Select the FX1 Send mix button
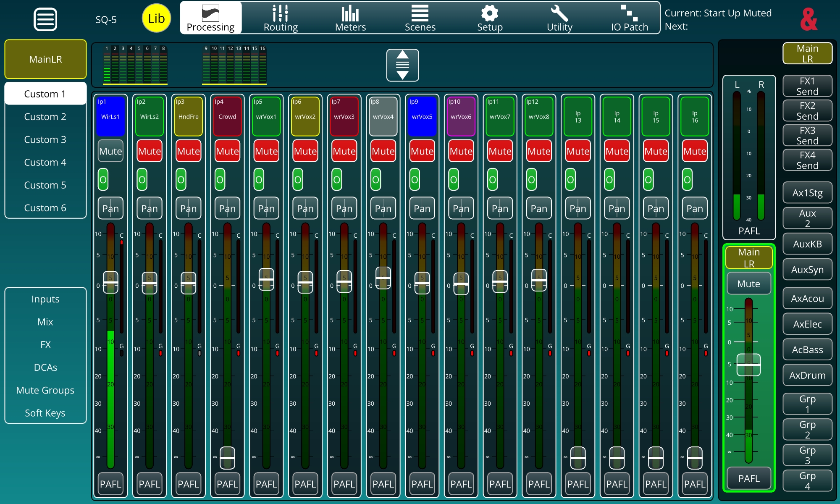This screenshot has width=840, height=504. coord(807,86)
